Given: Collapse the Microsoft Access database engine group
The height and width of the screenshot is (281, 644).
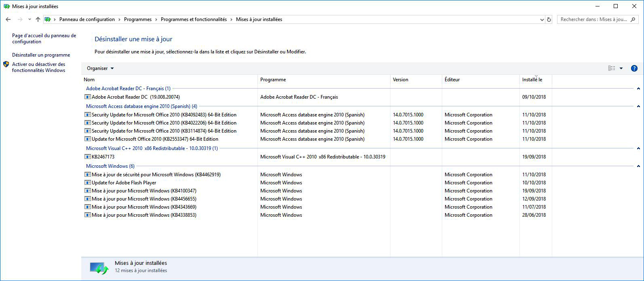Looking at the screenshot, I should tap(638, 106).
